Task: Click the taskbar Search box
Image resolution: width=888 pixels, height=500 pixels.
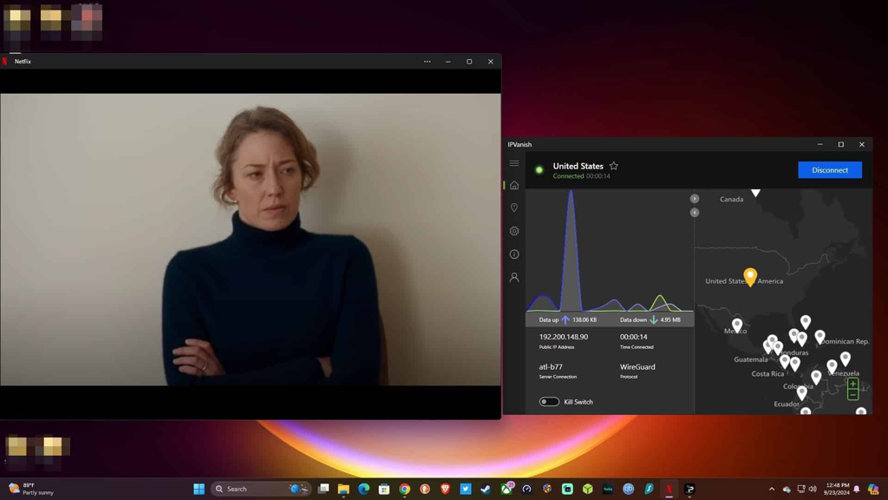Action: 250,489
